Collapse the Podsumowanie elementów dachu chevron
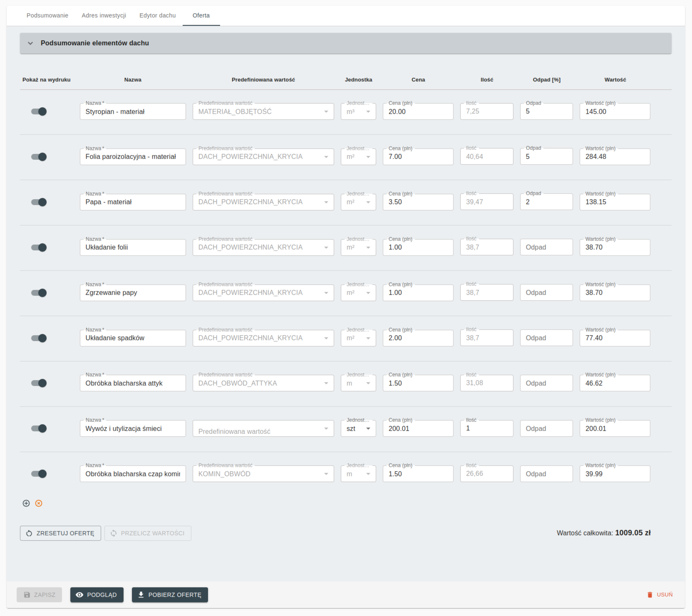This screenshot has width=692, height=616. point(30,43)
